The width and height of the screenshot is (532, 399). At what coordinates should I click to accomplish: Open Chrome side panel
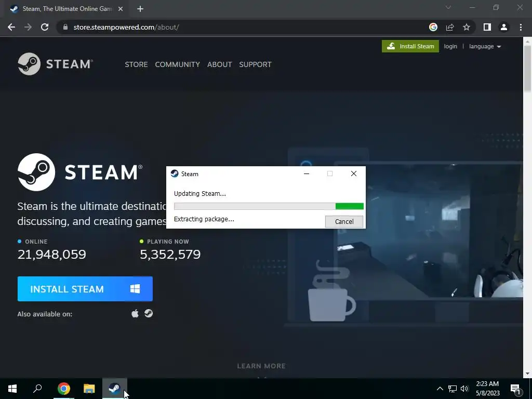487,27
